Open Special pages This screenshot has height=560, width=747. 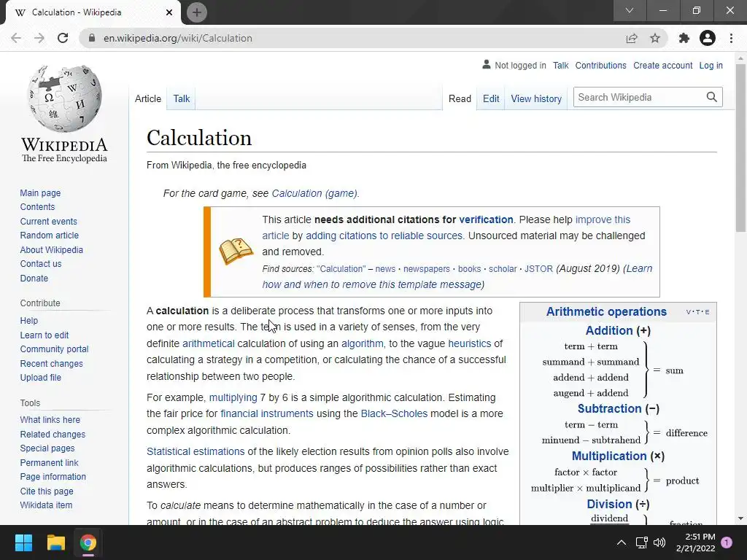(47, 448)
